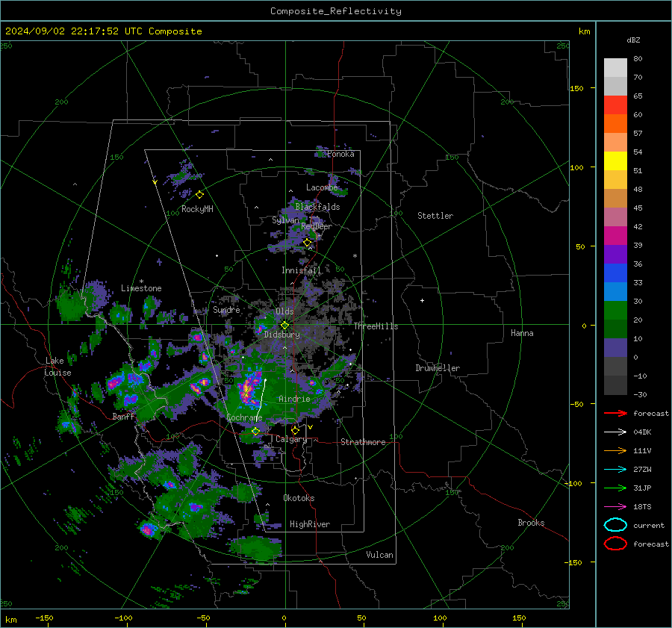Click the intense storm cell west of Airdrie
672x628 pixels.
(x=248, y=389)
